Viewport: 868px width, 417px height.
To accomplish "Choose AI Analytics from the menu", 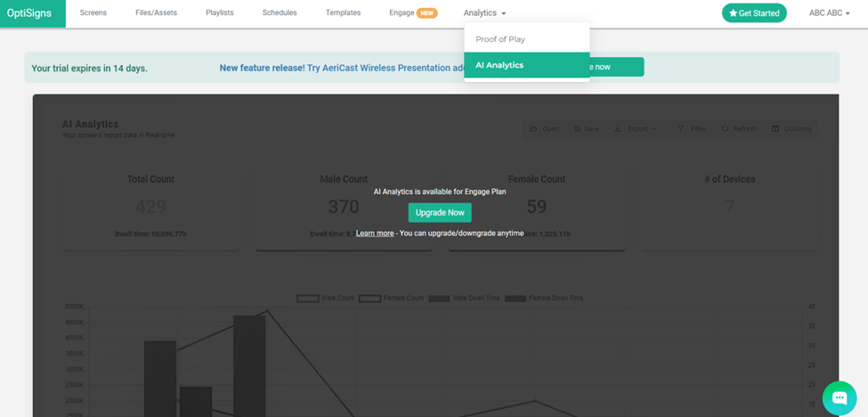I will [499, 65].
